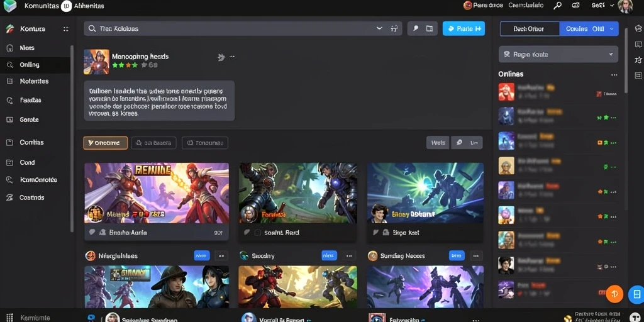Open more options dots for Saodny
The width and height of the screenshot is (644, 322).
[349, 256]
